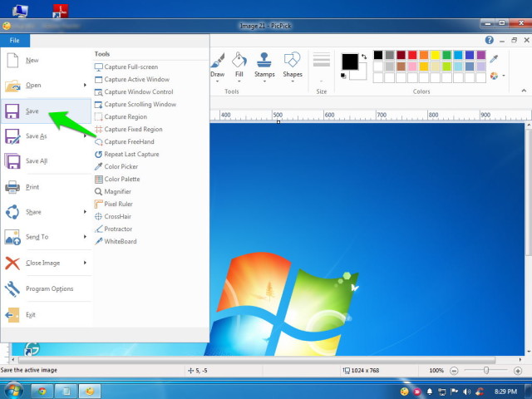Screen dimensions: 532x399
Task: Open the Draw tool dropdown arrow
Action: tap(218, 81)
